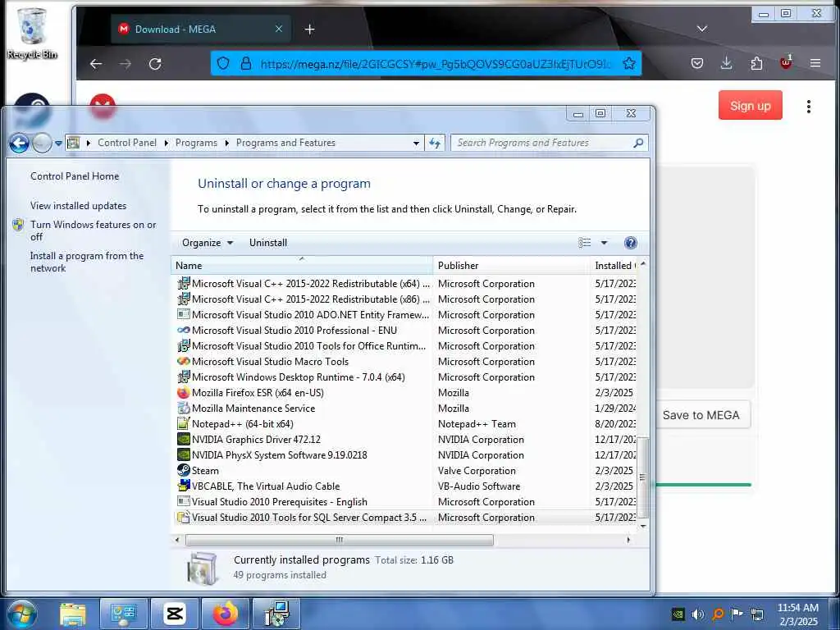Open Control Panel Home link
Viewport: 840px width, 630px height.
click(75, 176)
